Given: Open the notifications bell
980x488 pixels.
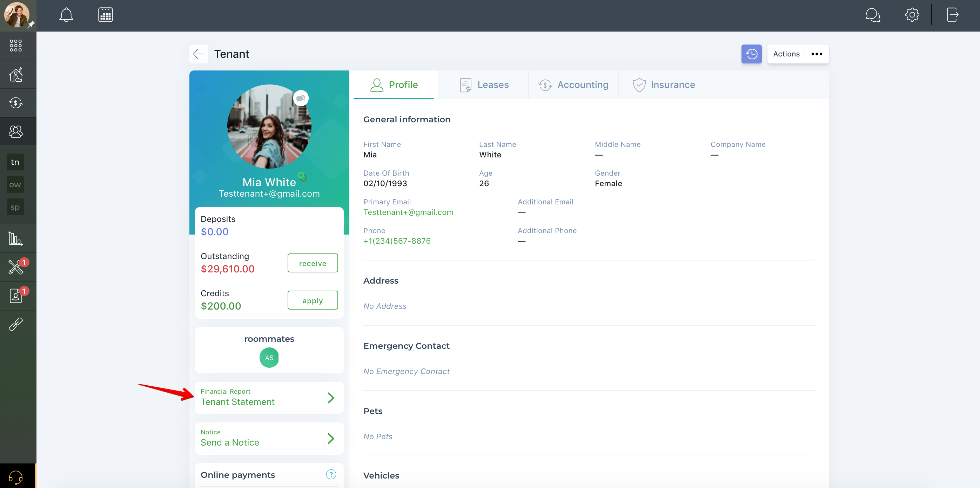Looking at the screenshot, I should (66, 15).
